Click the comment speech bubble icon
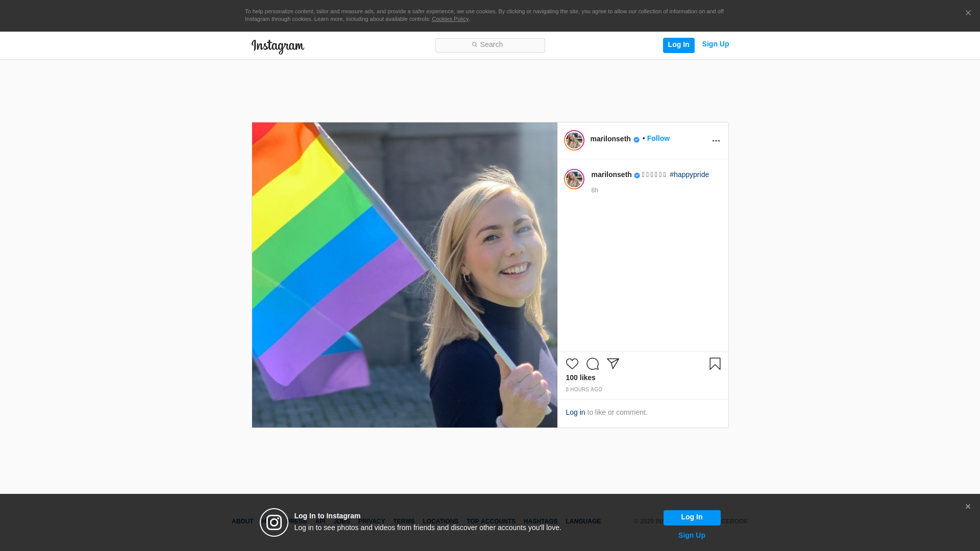 tap(592, 364)
